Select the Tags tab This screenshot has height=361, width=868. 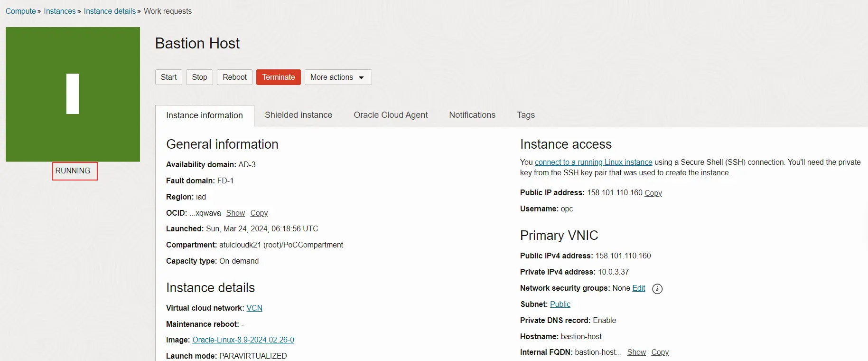pos(525,115)
